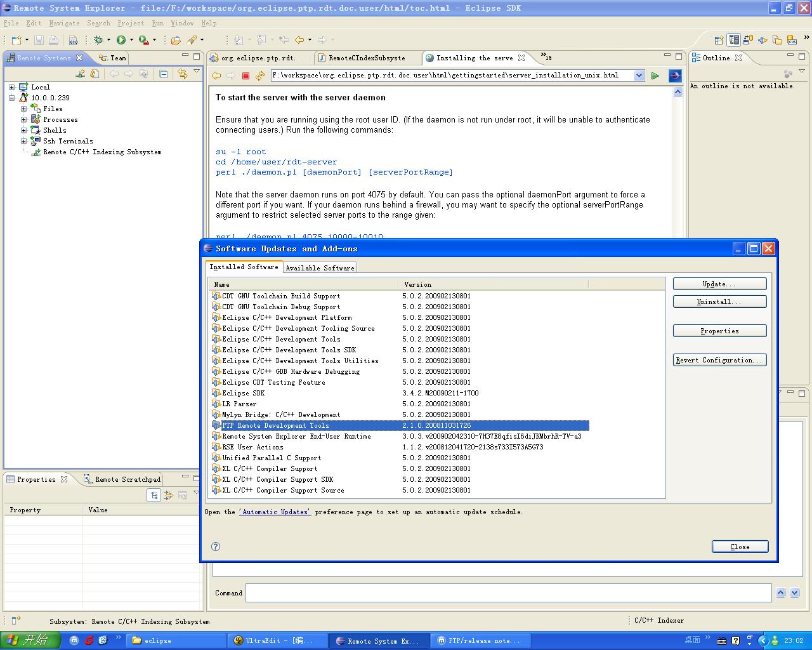Click the Properties view tree icon
The height and width of the screenshot is (650, 812).
pos(154,495)
